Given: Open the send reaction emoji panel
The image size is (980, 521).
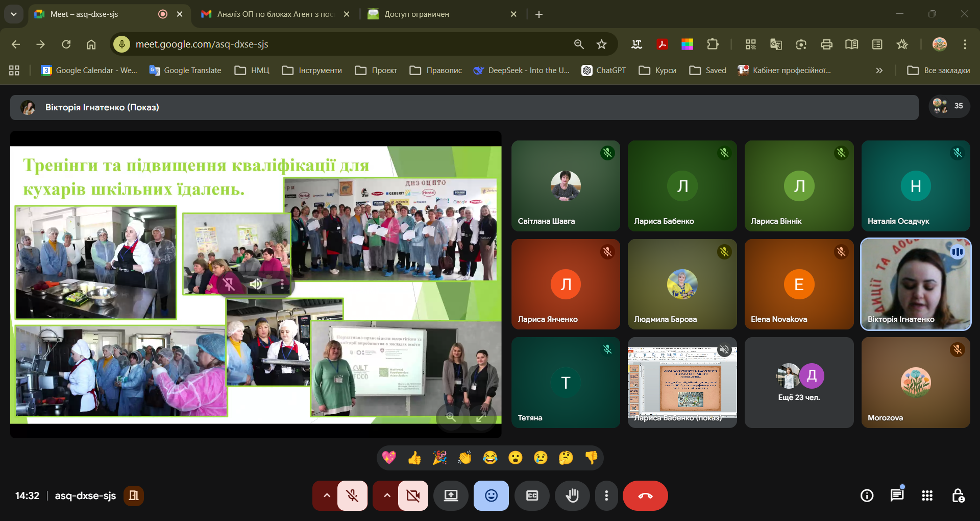Looking at the screenshot, I should coord(491,495).
